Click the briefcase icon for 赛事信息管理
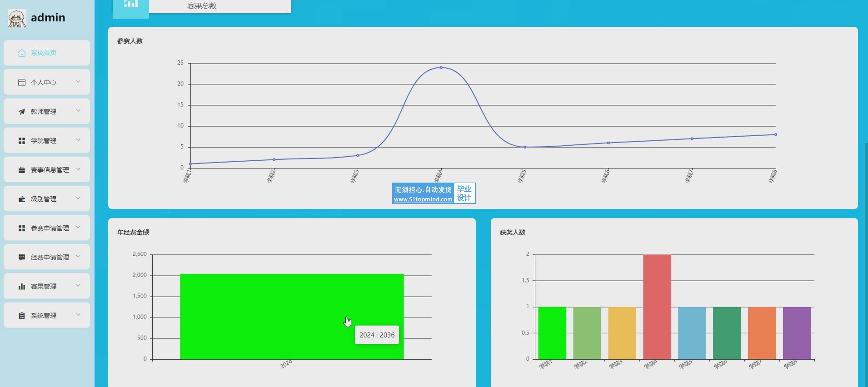Viewport: 868px width, 387px height. click(x=22, y=170)
